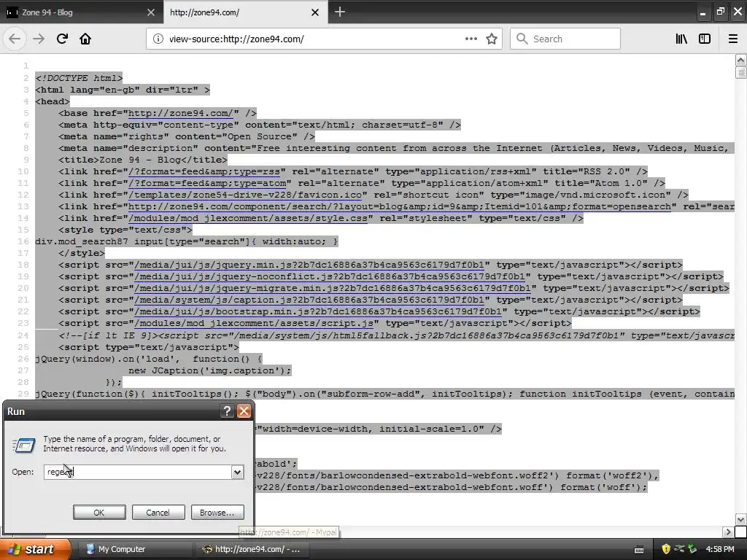Toggle the sidebar view icon
The height and width of the screenshot is (560, 747).
[x=705, y=39]
